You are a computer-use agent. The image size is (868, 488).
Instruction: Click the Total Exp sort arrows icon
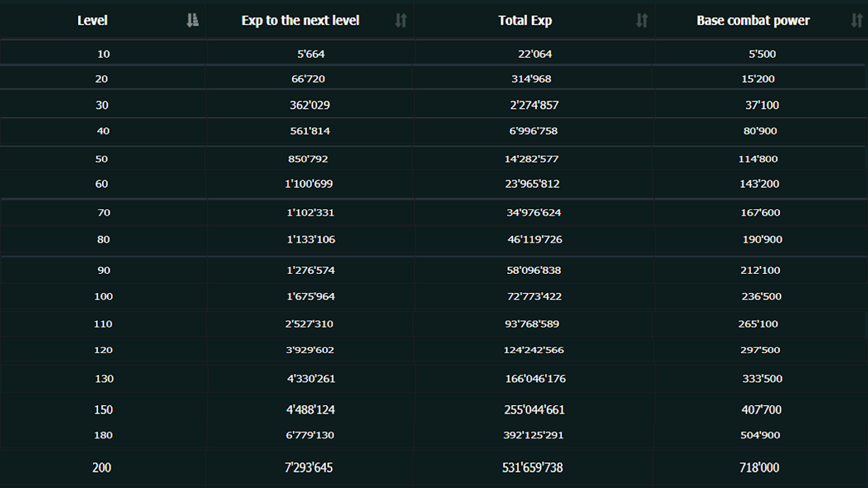click(642, 21)
